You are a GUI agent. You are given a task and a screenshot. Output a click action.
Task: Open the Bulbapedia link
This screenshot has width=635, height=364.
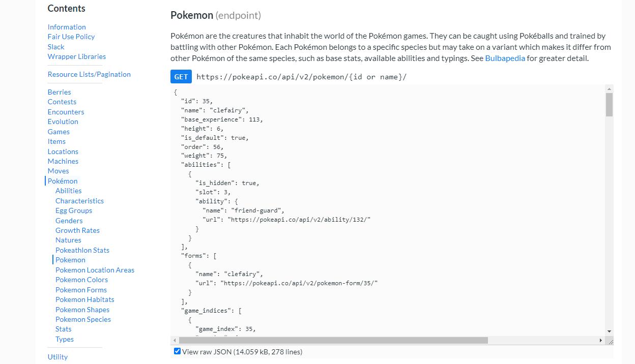505,58
